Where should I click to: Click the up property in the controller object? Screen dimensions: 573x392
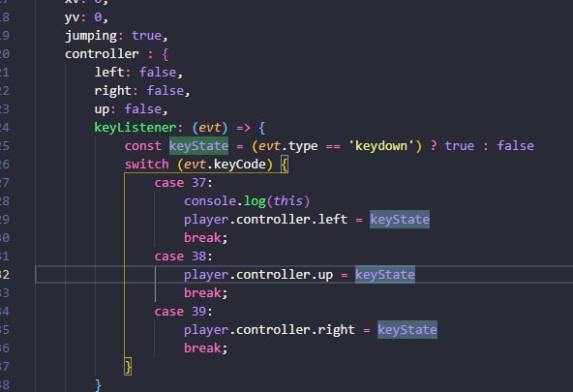coord(102,109)
